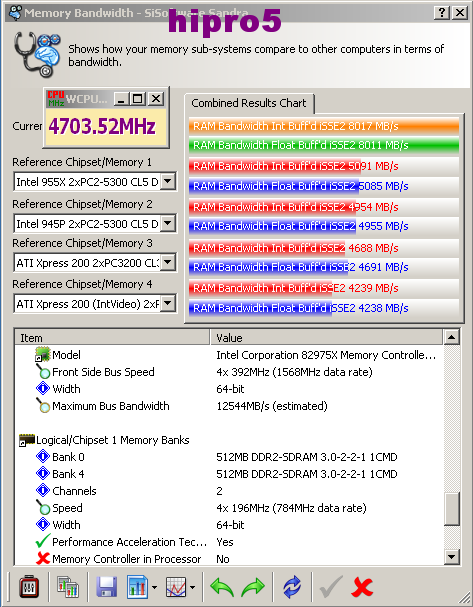Click the green back arrow
473x607 pixels.
222,587
